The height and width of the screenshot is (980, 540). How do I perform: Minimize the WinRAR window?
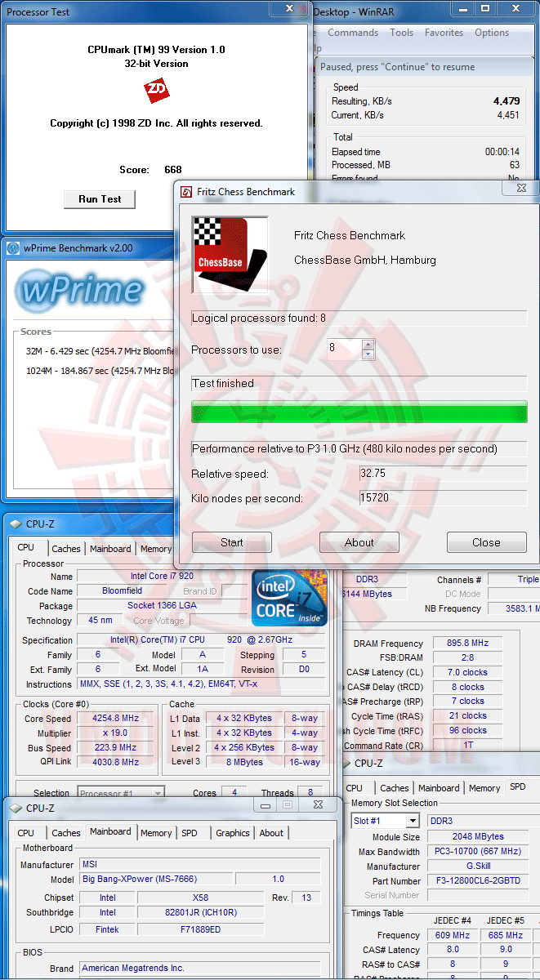462,8
